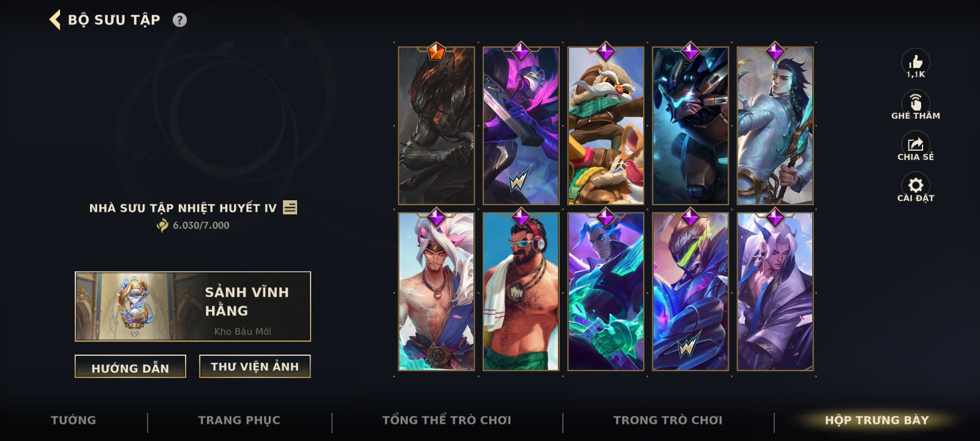Screen dimensions: 980x441
Task: Choose the pool party Graves skin card
Action: (521, 292)
